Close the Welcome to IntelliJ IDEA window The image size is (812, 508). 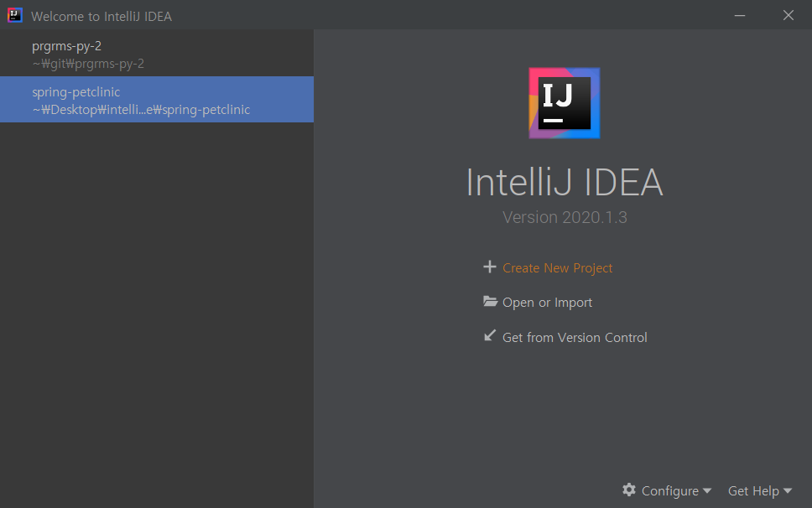[x=789, y=16]
